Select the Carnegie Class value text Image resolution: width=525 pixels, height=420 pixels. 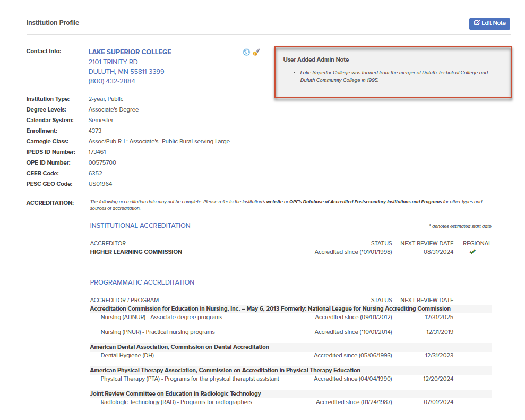coord(159,142)
